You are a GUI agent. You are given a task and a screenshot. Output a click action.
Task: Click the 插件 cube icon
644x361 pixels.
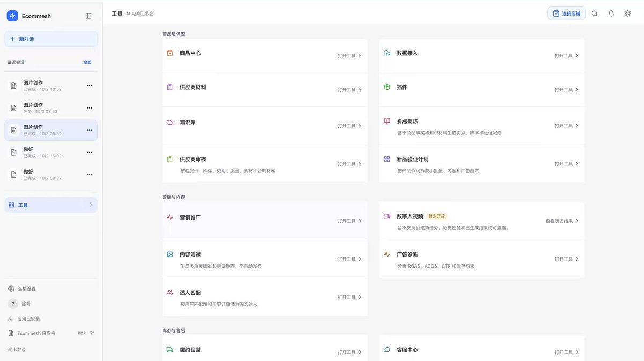(x=387, y=87)
